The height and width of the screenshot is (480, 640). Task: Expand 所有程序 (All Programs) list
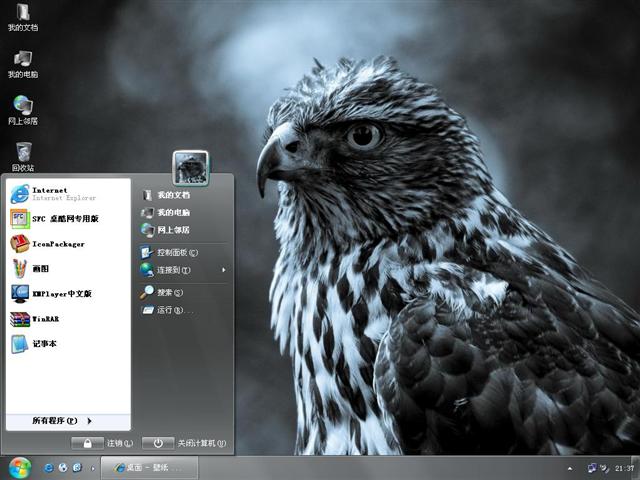pyautogui.click(x=62, y=421)
